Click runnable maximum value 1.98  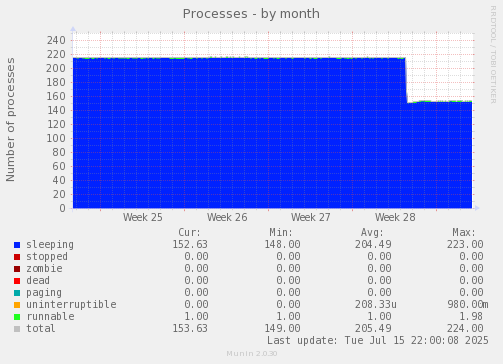click(x=471, y=317)
